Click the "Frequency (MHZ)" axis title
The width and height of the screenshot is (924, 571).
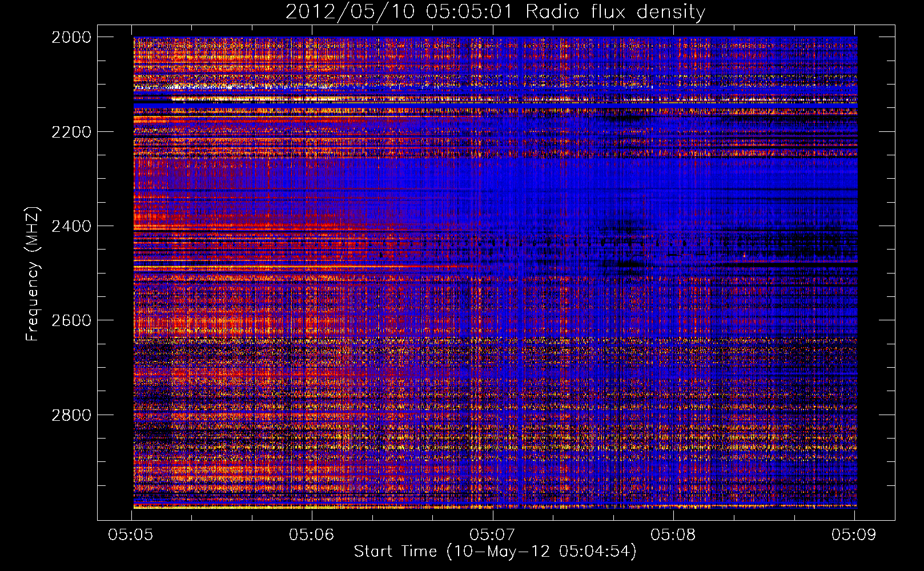tap(33, 274)
